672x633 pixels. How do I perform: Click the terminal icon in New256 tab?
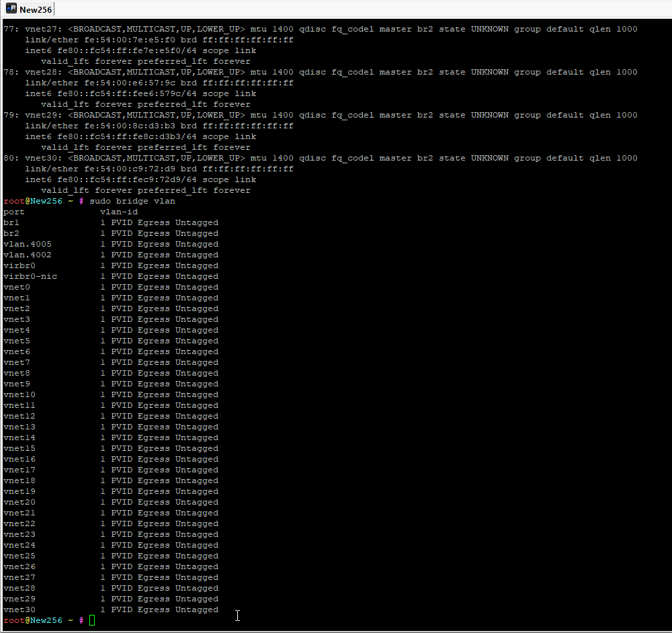11,9
